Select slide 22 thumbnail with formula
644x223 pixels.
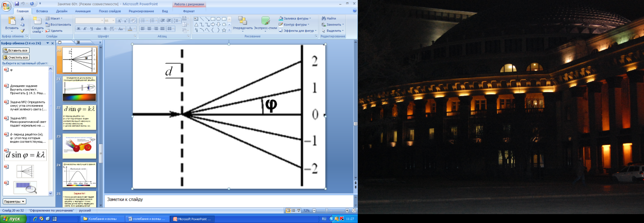point(79,118)
